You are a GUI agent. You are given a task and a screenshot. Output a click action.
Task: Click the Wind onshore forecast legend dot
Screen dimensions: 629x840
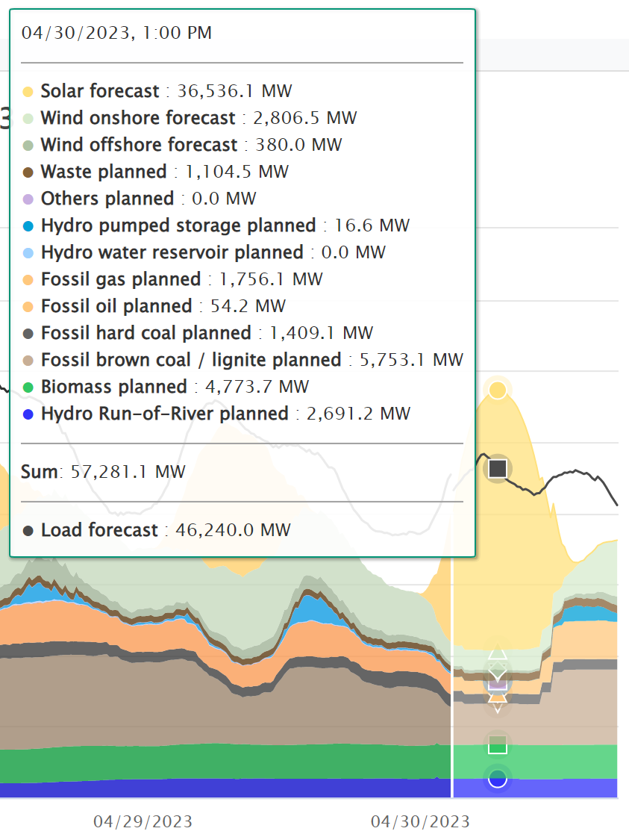(x=28, y=119)
